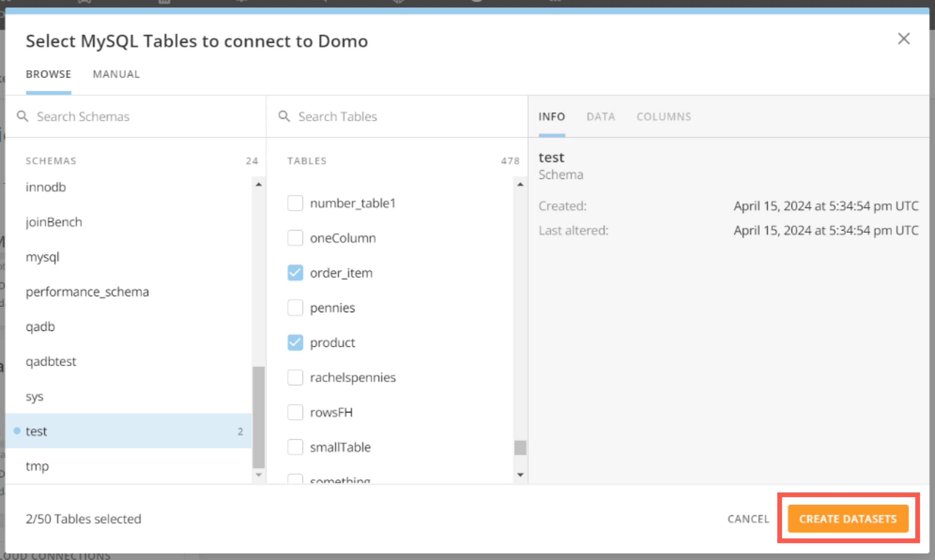Click the tables list scroll up arrow
The height and width of the screenshot is (560, 935).
(x=520, y=184)
